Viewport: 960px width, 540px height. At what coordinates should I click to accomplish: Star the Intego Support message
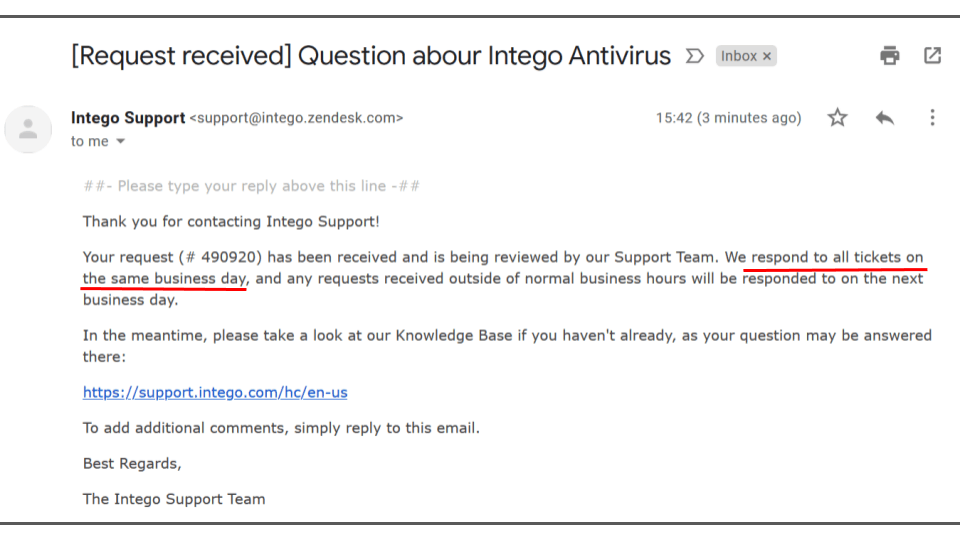pos(838,117)
